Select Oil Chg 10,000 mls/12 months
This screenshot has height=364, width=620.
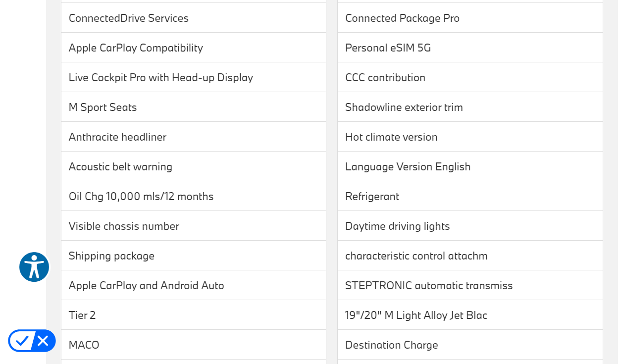coord(141,197)
